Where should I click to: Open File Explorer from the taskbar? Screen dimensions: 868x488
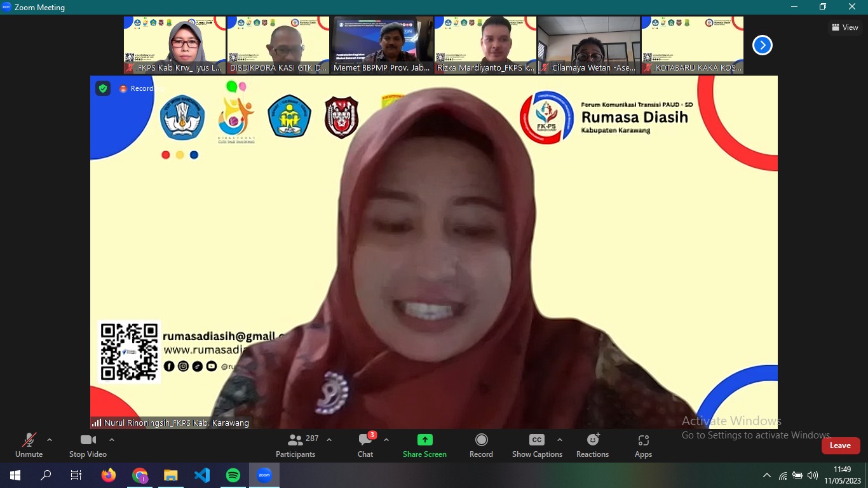click(x=171, y=475)
